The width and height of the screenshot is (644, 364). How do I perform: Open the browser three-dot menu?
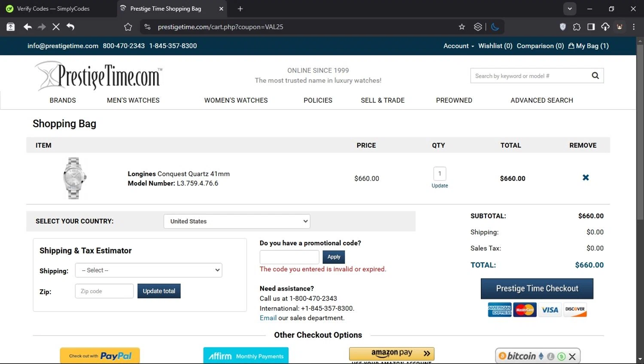[634, 27]
